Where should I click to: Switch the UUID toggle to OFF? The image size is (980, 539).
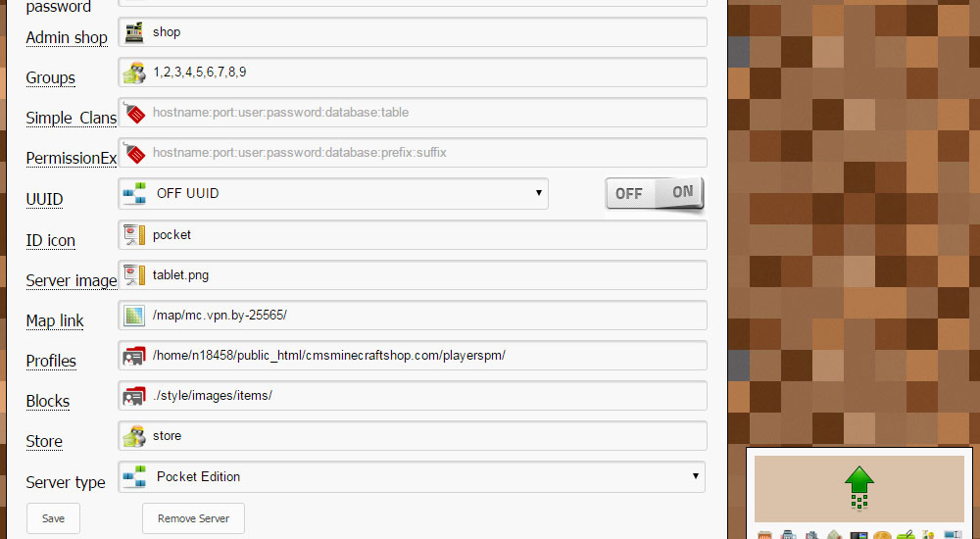coord(629,193)
